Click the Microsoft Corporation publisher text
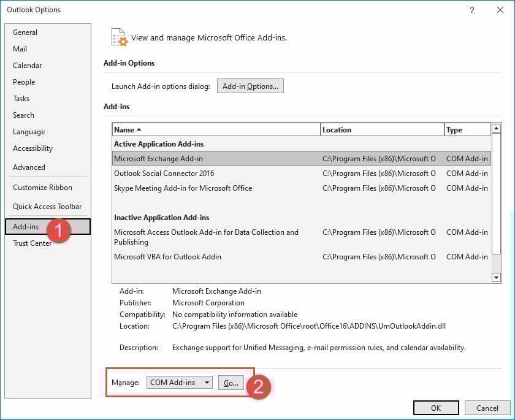515x420 pixels. tap(208, 303)
